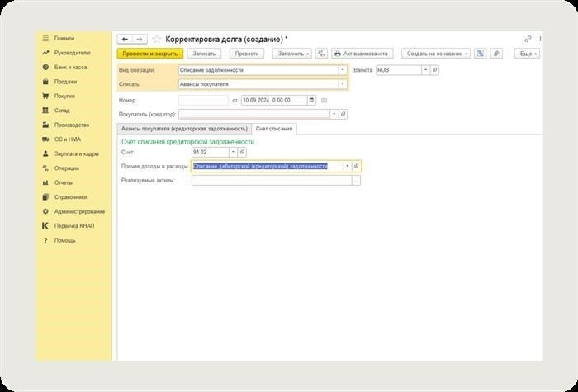Open the Главное section in sidebar
578x392 pixels.
64,38
